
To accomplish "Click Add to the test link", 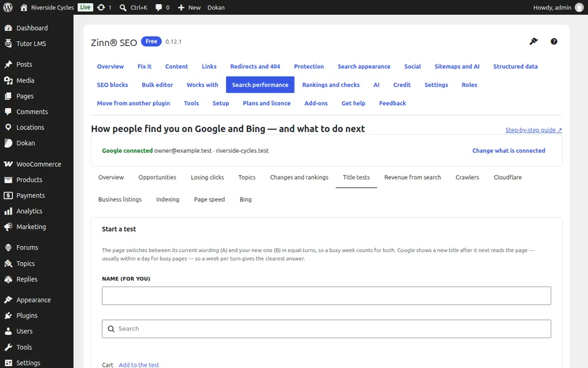I will [x=139, y=364].
